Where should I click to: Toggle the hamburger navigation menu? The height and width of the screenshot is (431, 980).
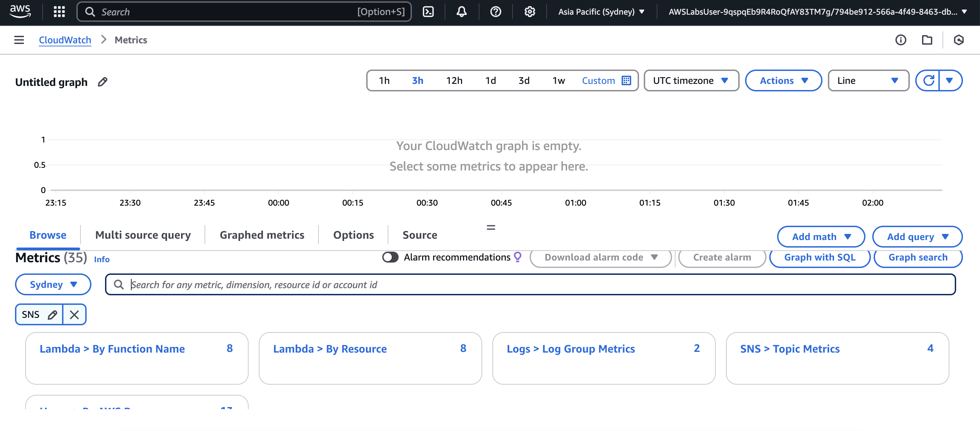point(19,40)
